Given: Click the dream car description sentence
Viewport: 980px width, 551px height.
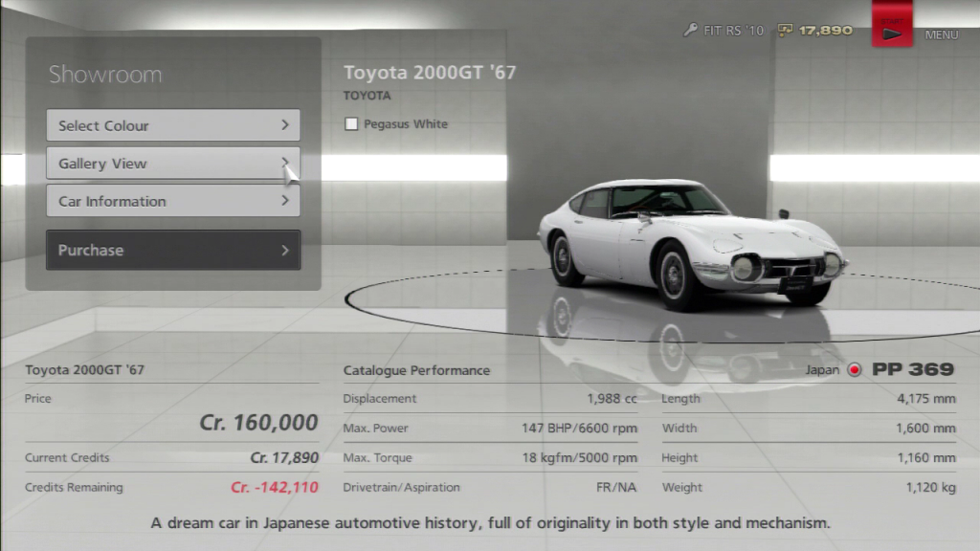Looking at the screenshot, I should point(491,523).
